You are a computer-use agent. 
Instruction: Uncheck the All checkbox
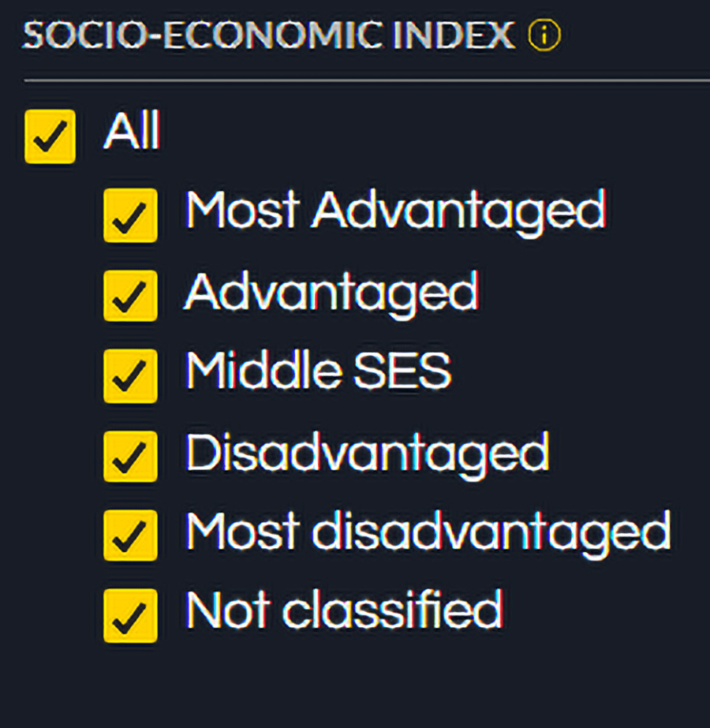(x=50, y=136)
